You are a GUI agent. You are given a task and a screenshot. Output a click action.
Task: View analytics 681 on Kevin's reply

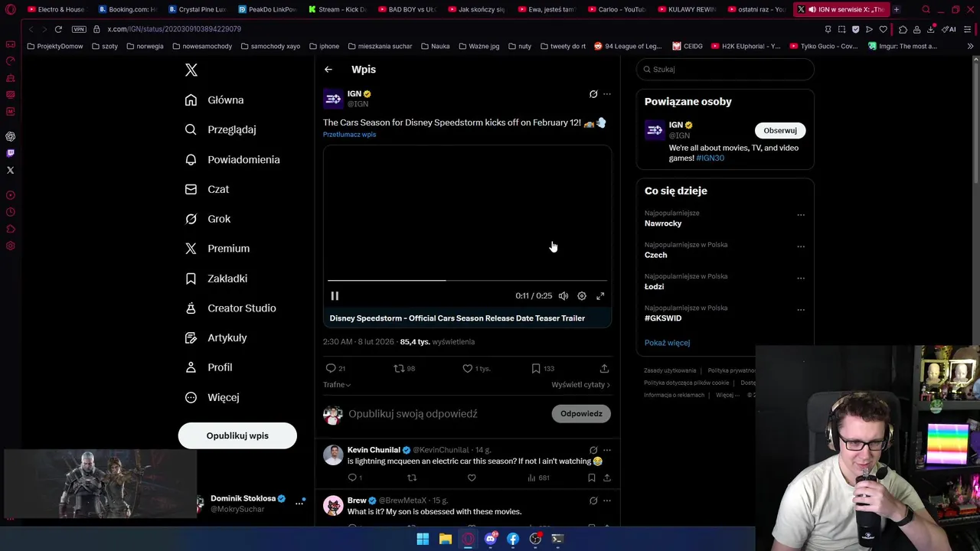[x=538, y=478]
